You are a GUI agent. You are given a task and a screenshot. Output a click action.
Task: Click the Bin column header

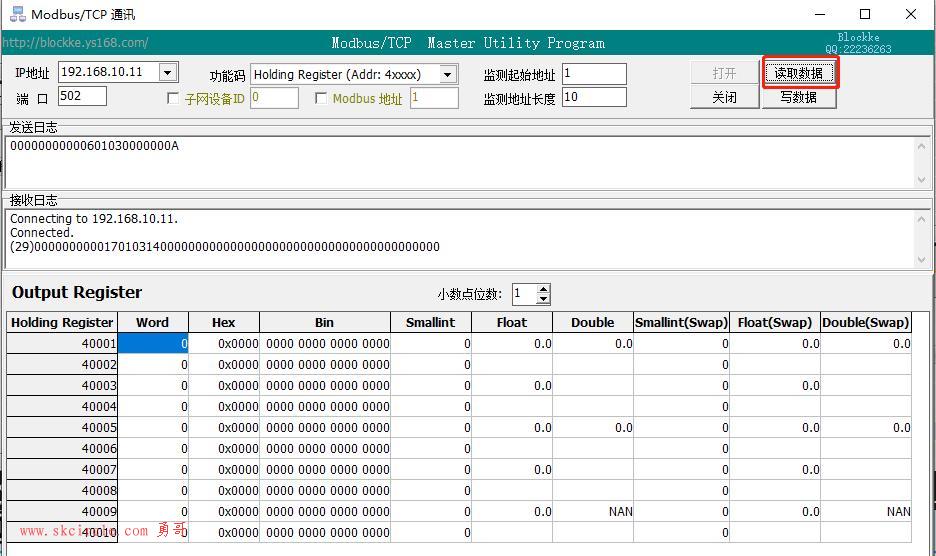pyautogui.click(x=325, y=322)
